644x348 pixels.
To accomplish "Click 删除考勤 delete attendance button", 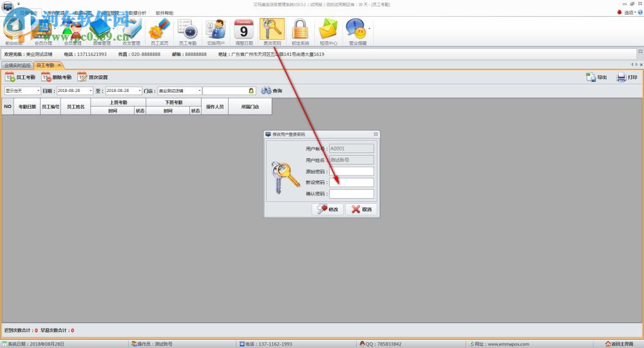I will tap(56, 77).
